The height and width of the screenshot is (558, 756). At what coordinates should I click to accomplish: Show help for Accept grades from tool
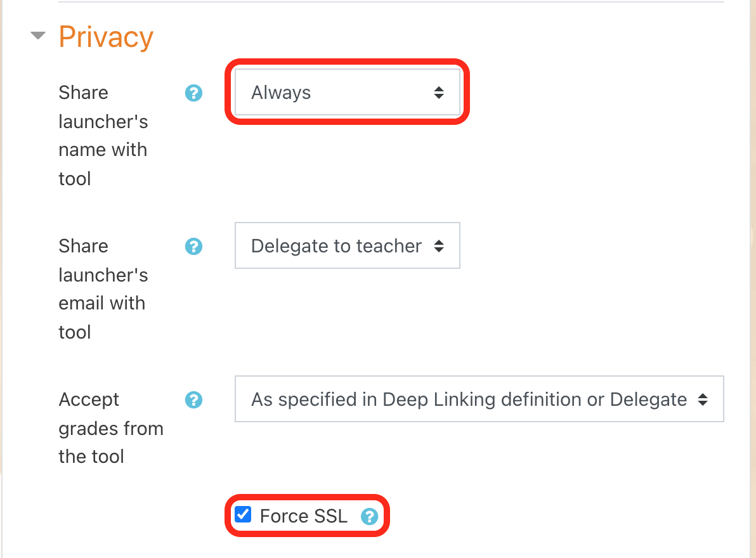[x=193, y=400]
